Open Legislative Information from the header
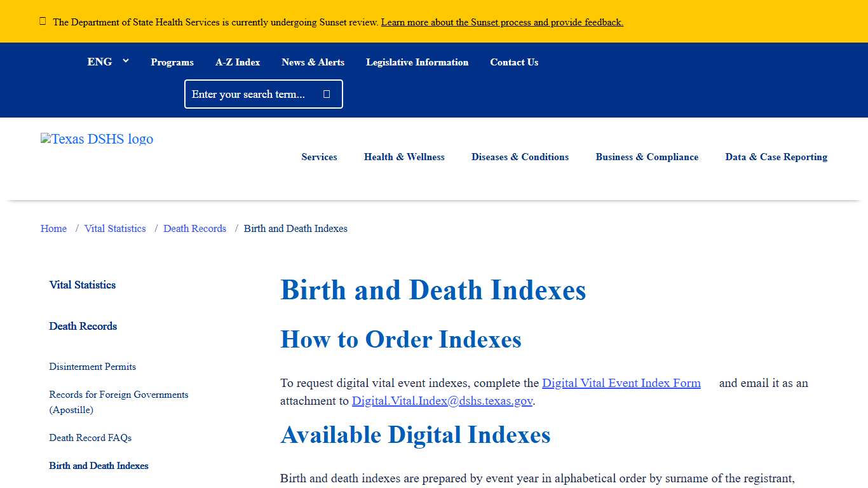 pos(417,62)
